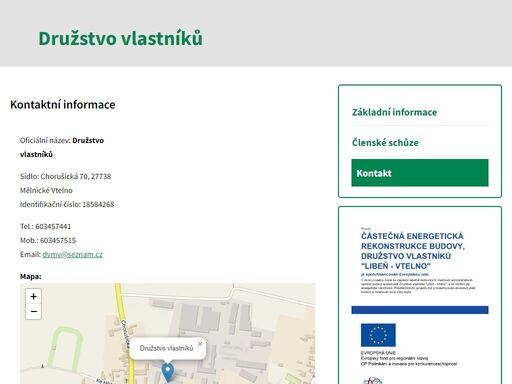The height and width of the screenshot is (384, 512).
Task: Click the partial logo below EU caption
Action: (372, 381)
